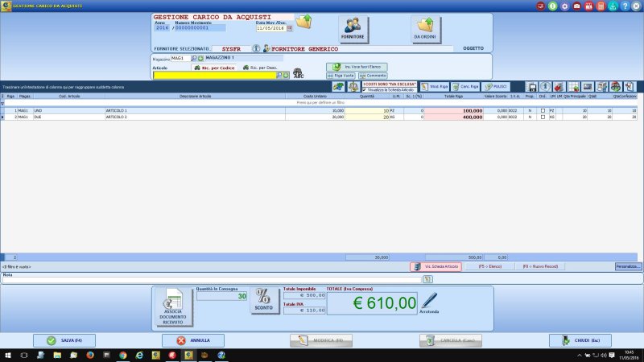Click the supplier info icon next to SYSFR

[256, 48]
